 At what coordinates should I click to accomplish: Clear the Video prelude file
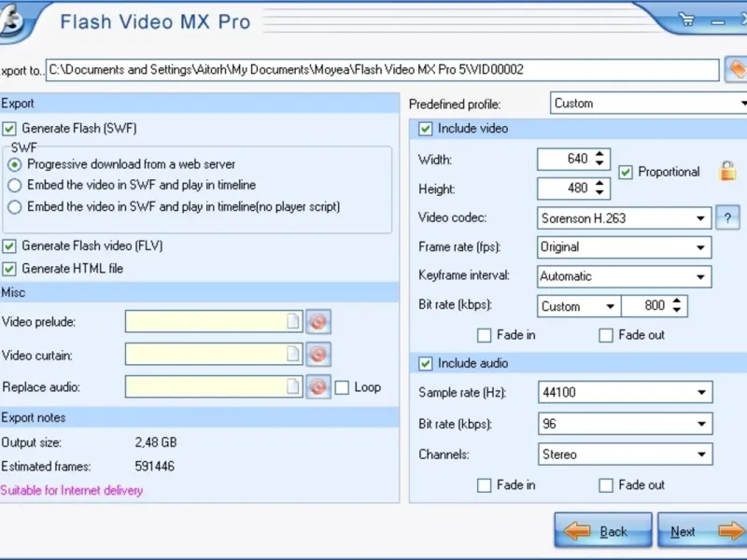click(318, 322)
